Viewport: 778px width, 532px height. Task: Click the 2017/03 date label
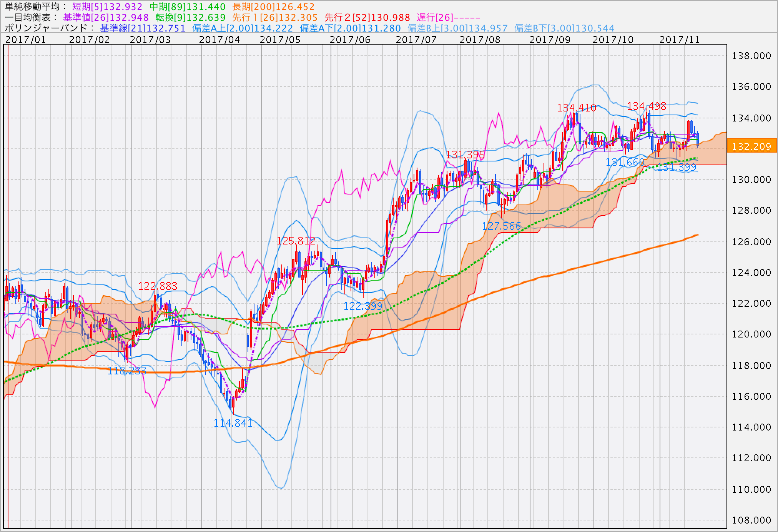tap(150, 40)
